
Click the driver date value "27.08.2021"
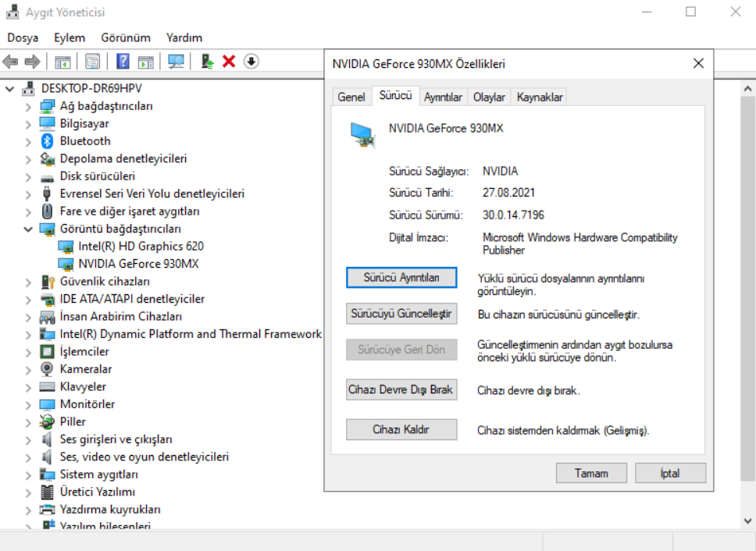(508, 193)
